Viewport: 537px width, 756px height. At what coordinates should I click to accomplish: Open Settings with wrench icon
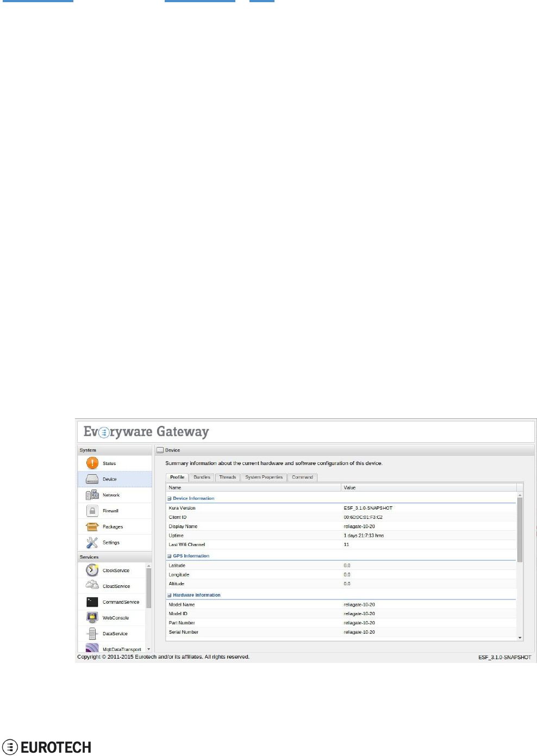click(x=92, y=542)
